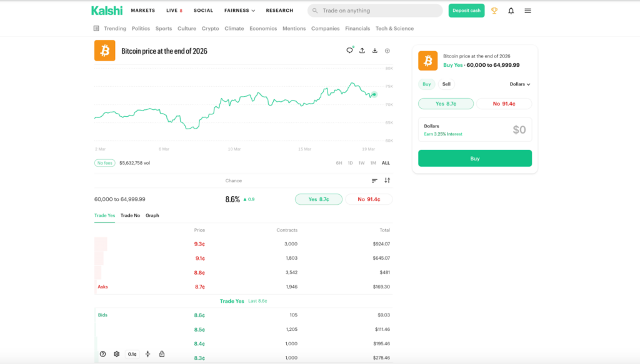The height and width of the screenshot is (364, 640).
Task: Select the Sell toggle in order panel
Action: click(446, 84)
